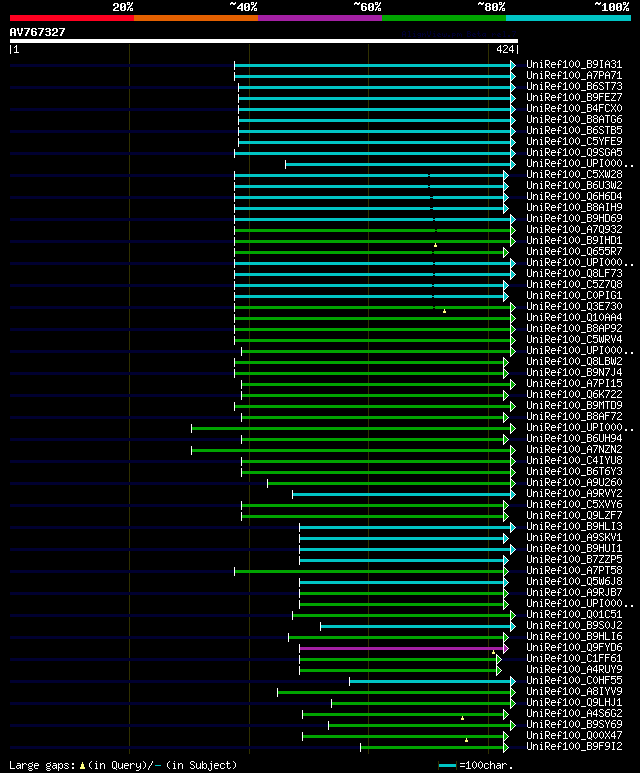Select the UniRef100_B9F9I2 label

coord(574,747)
